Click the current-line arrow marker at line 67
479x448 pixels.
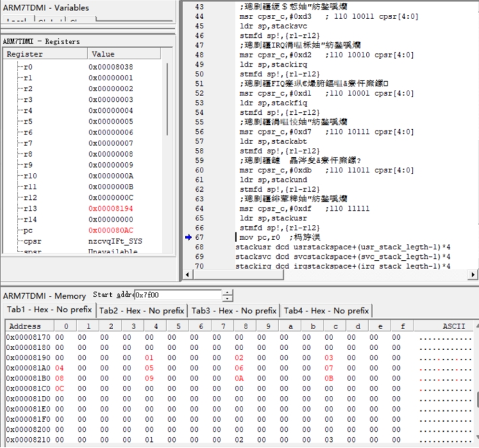pos(188,237)
